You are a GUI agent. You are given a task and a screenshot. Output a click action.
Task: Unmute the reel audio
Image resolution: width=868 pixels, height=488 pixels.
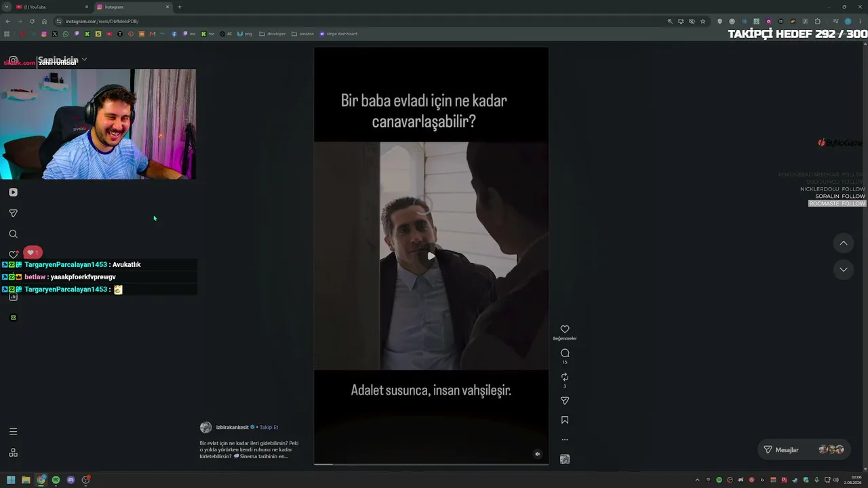[538, 454]
